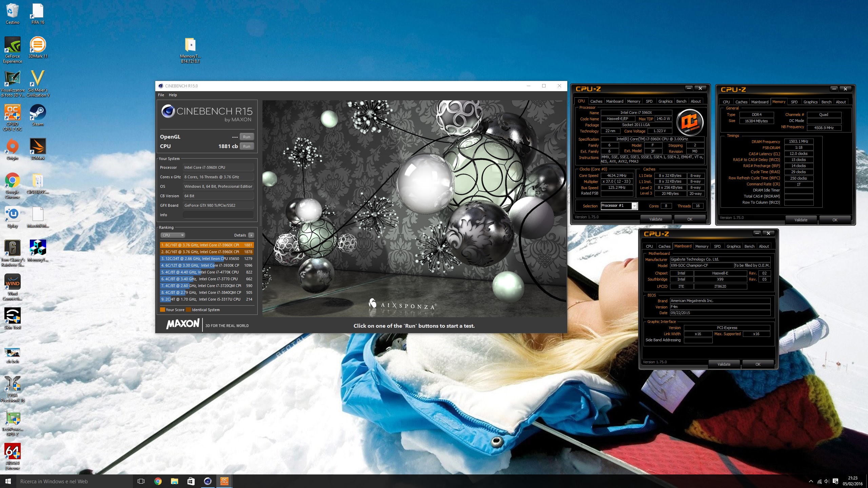Screen dimensions: 868x488
Task: Switch to Cinebench via taskbar icon
Action: [208, 481]
